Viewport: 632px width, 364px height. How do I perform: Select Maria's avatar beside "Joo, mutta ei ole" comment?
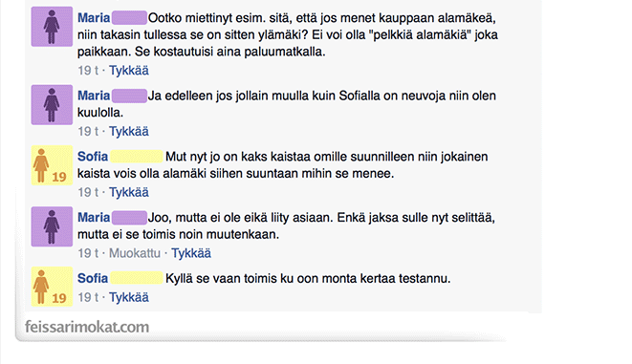pyautogui.click(x=52, y=226)
